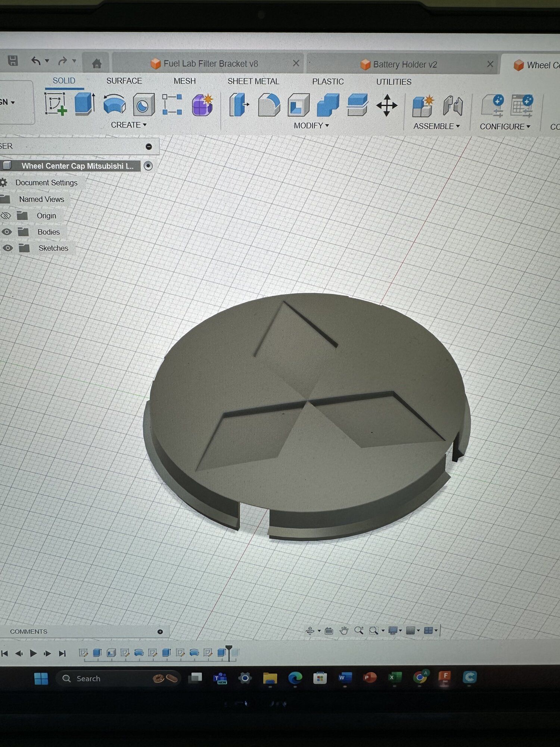Open the SHEET METAL ribbon tab
This screenshot has height=747, width=560.
tap(253, 81)
